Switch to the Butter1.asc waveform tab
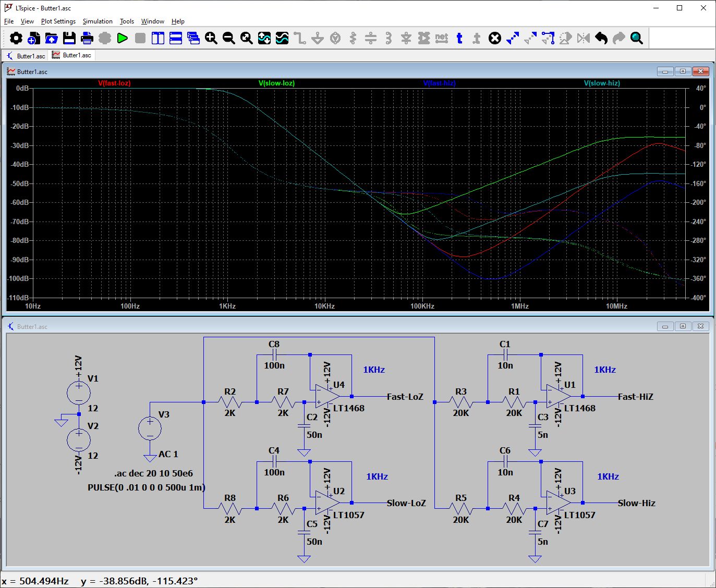 tap(72, 55)
